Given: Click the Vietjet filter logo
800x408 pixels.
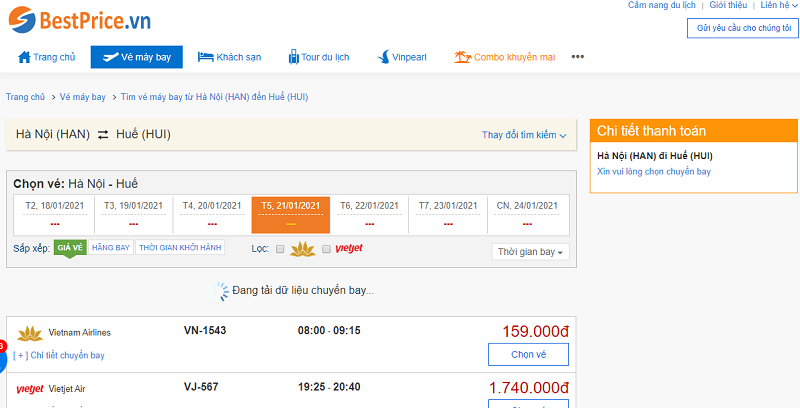Looking at the screenshot, I should [x=349, y=248].
